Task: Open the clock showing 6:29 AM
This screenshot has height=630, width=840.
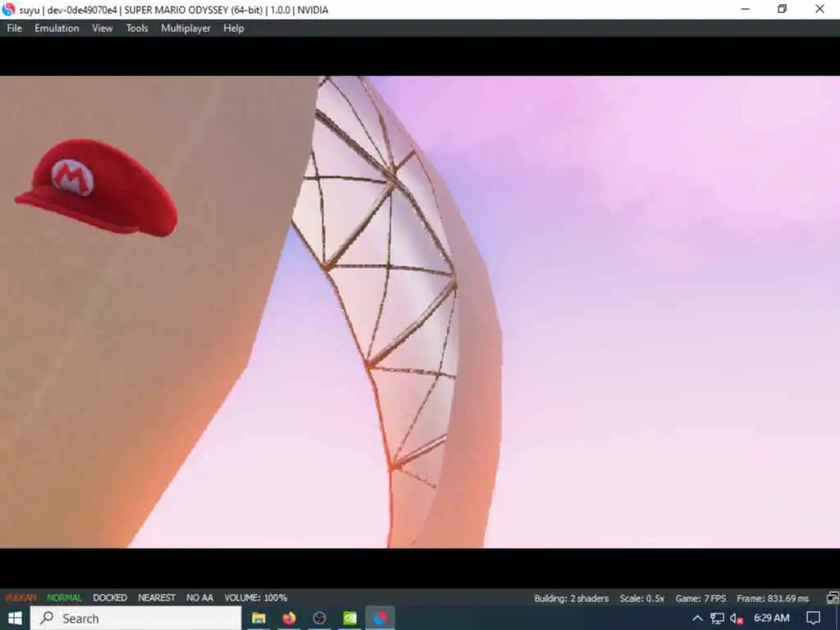Action: click(771, 619)
